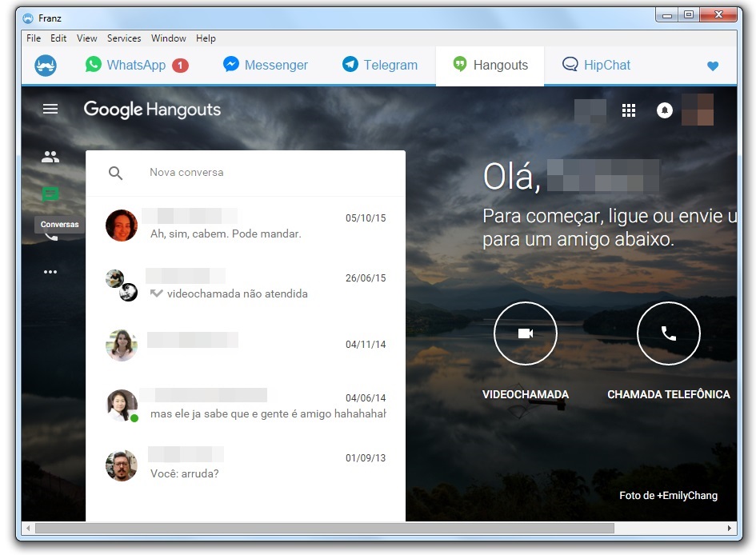The width and height of the screenshot is (756, 555).
Task: Click group avatar of the 26/06/15 conversation
Action: [x=122, y=285]
